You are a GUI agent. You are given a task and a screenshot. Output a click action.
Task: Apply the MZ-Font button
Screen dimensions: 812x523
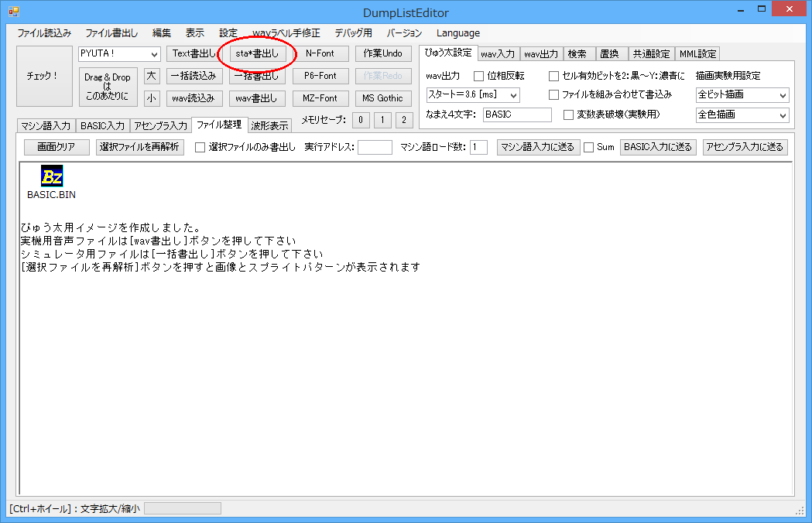(x=320, y=97)
